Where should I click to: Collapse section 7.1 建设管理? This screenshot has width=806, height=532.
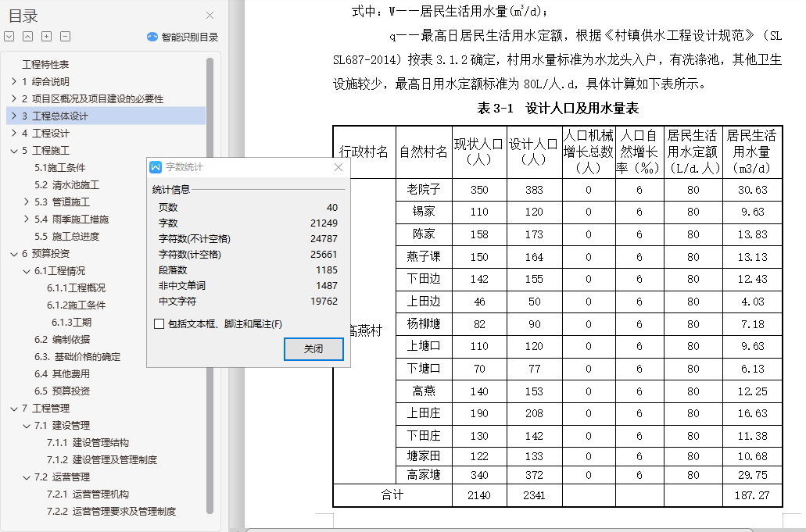pyautogui.click(x=27, y=426)
